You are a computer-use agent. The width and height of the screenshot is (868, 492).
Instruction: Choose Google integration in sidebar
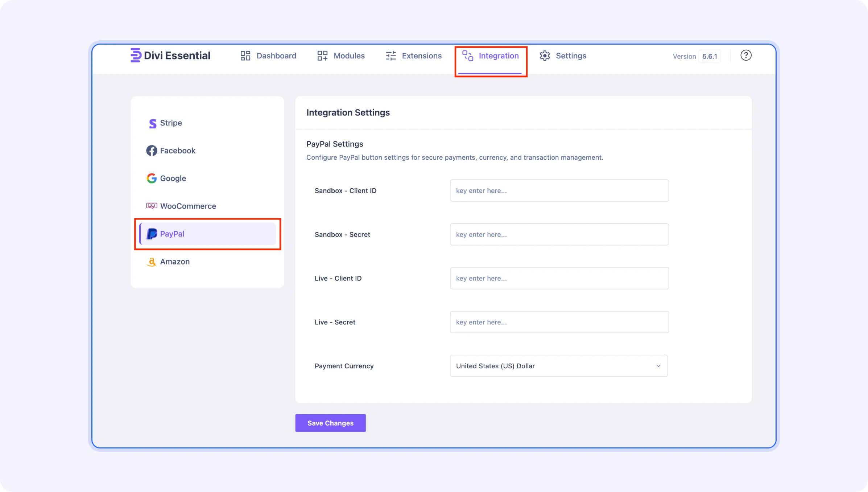[x=207, y=178]
